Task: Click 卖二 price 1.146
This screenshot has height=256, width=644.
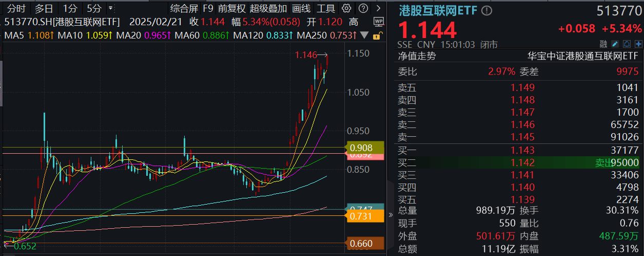Action: coord(522,124)
